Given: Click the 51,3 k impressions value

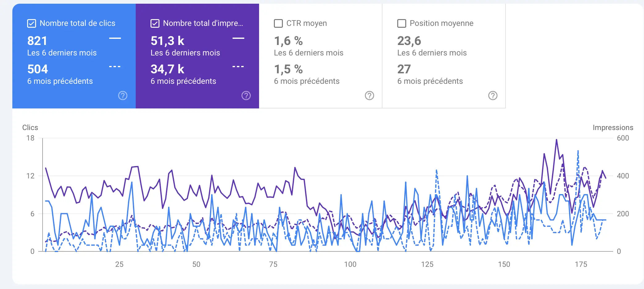Looking at the screenshot, I should coord(167,40).
